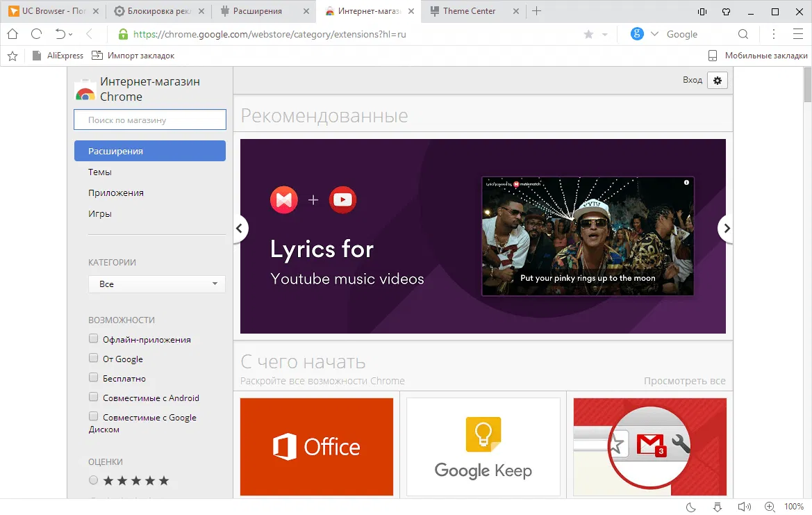Select Темы in the store sidebar
Viewport: 812px width, 515px height.
click(100, 172)
